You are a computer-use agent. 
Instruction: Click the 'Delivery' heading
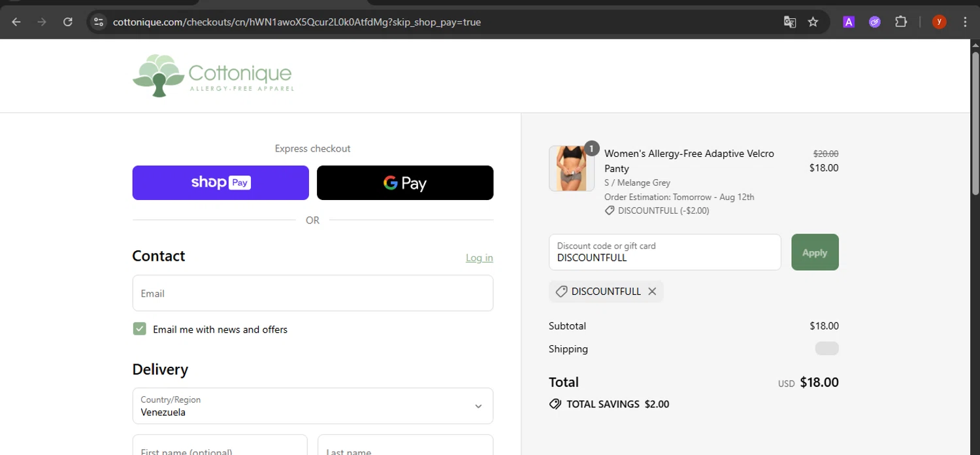click(160, 369)
